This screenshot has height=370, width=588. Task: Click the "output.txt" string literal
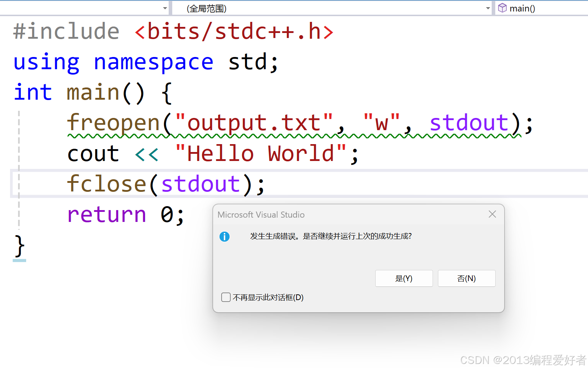pos(254,123)
